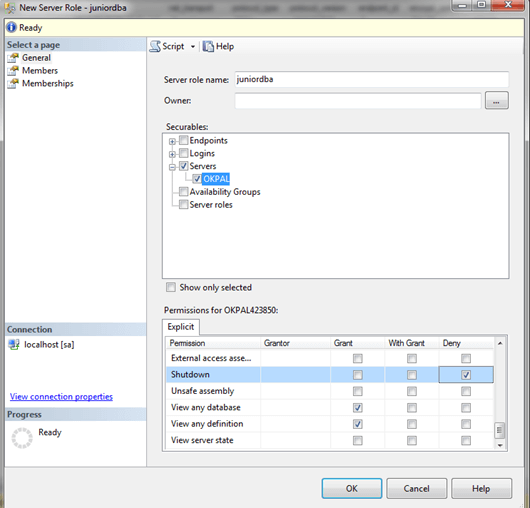This screenshot has width=530, height=508.
Task: Click the Server role name field
Action: pyautogui.click(x=372, y=79)
